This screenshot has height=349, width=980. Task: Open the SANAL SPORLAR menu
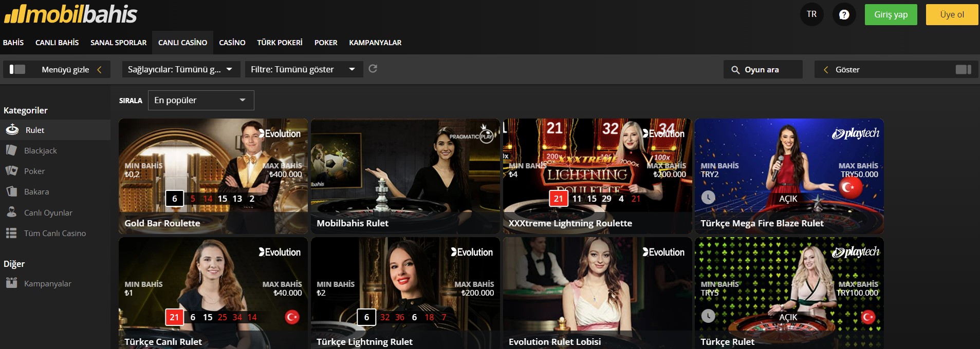click(x=118, y=43)
